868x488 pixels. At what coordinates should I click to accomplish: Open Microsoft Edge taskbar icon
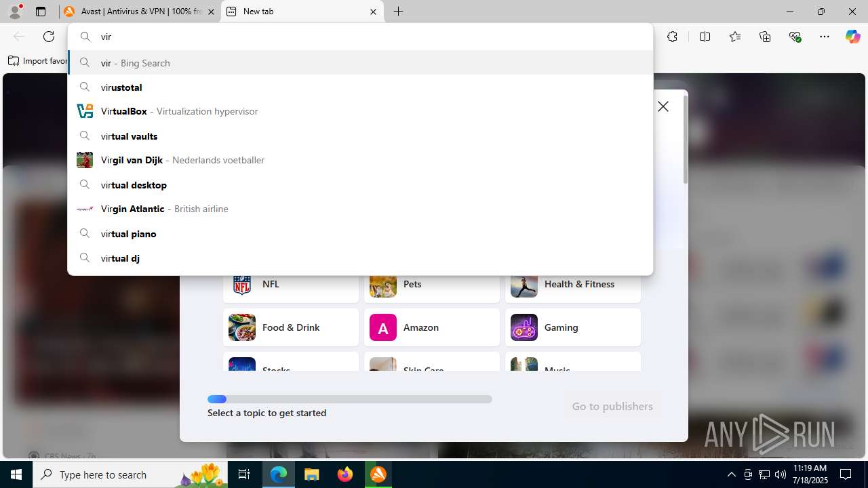pyautogui.click(x=279, y=474)
